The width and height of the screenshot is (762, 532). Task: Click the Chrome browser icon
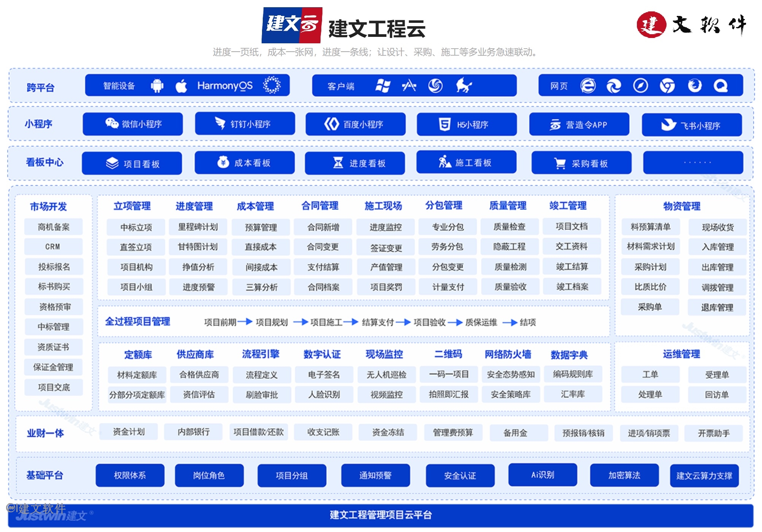click(x=667, y=86)
